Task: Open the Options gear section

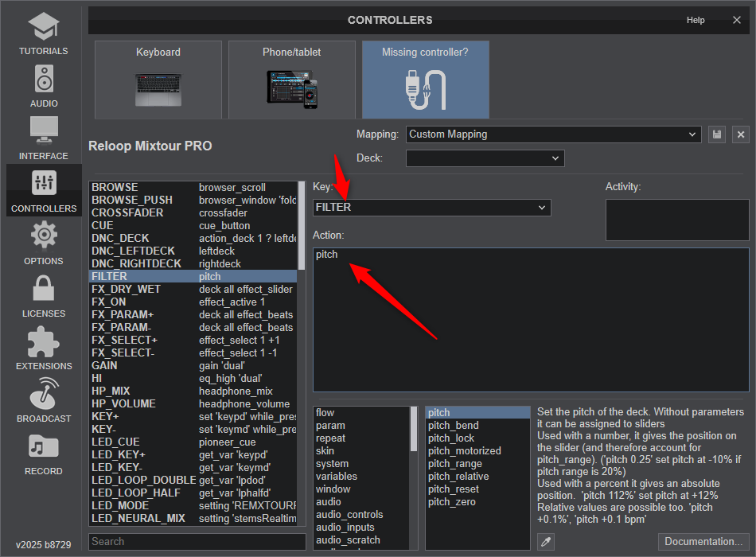Action: 44,243
